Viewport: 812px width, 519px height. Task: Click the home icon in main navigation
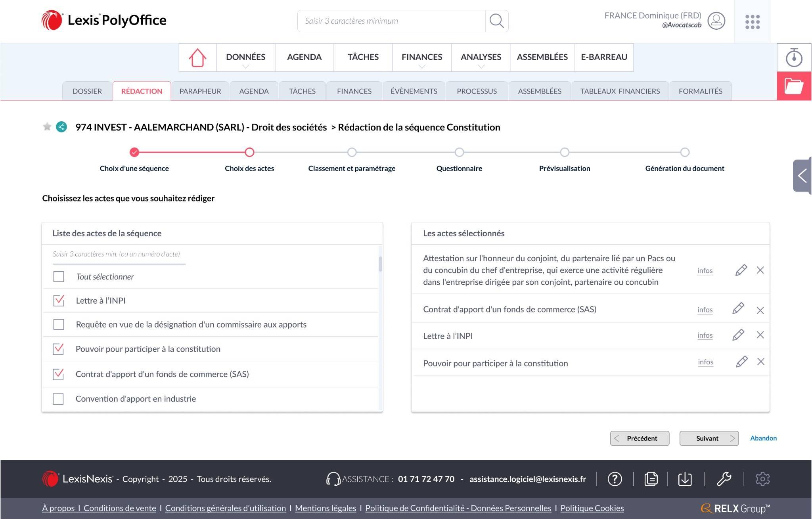pos(197,57)
